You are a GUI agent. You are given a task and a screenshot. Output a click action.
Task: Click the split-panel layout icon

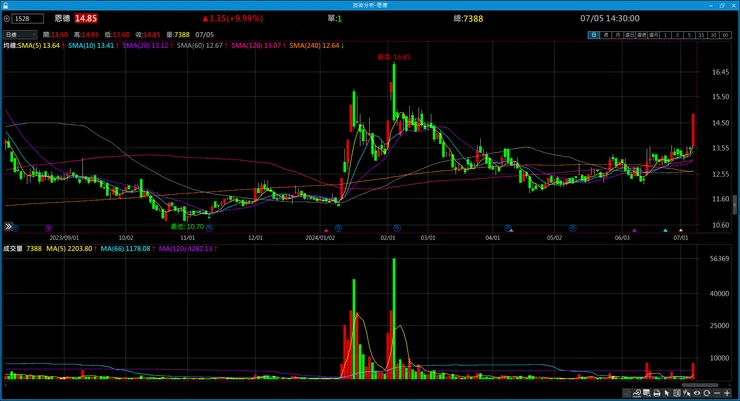[677, 393]
